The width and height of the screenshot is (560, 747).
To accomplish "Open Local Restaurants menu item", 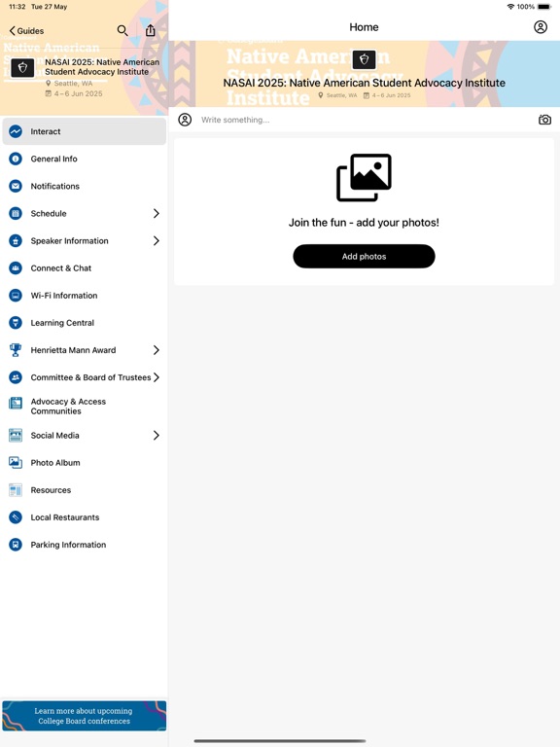I will 85,517.
